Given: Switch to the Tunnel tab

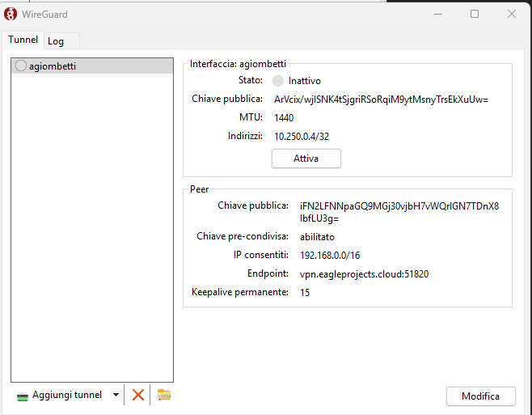Looking at the screenshot, I should coord(23,40).
